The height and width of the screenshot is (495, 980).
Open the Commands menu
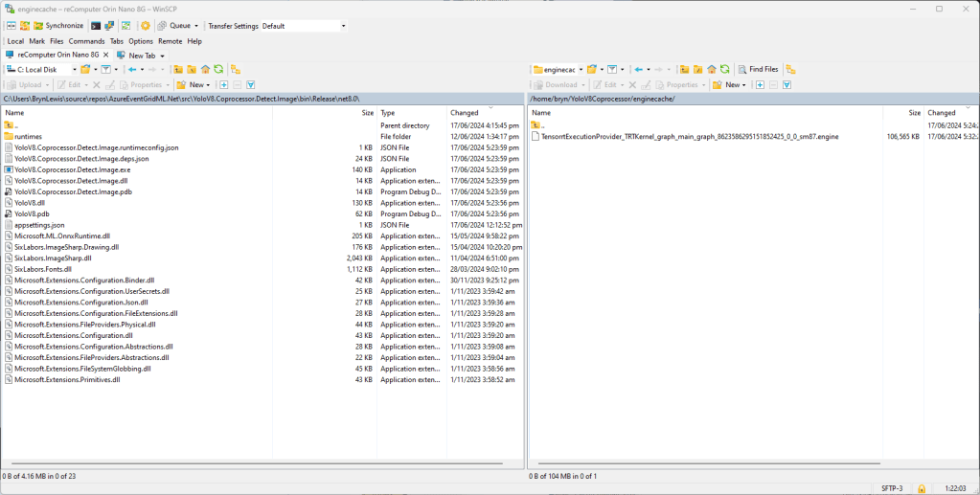click(86, 41)
